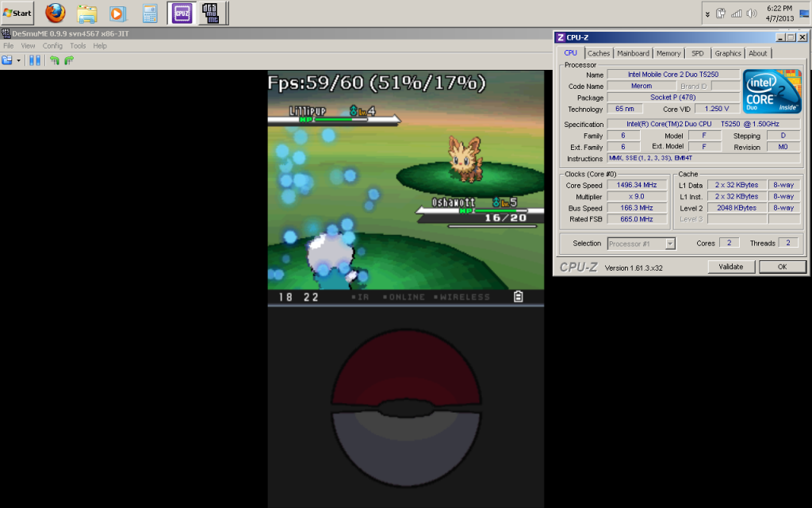Click the Poké Ball on the touch screen
The height and width of the screenshot is (508, 812).
point(406,408)
